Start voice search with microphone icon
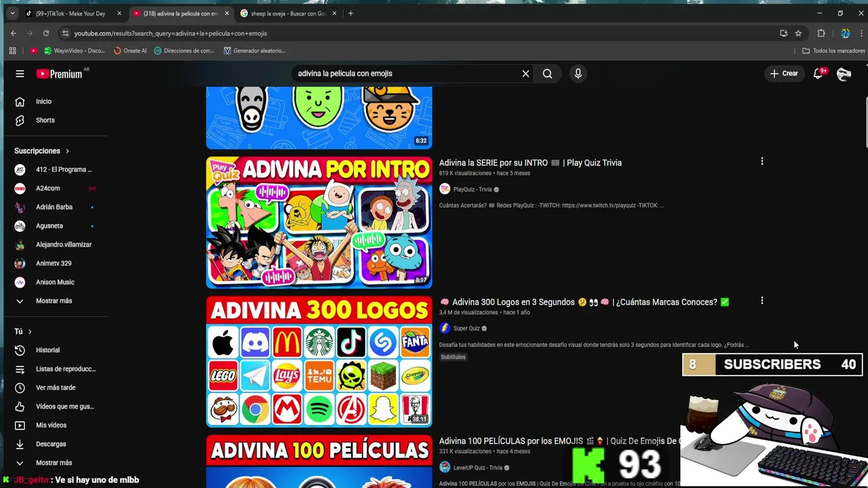 tap(578, 73)
